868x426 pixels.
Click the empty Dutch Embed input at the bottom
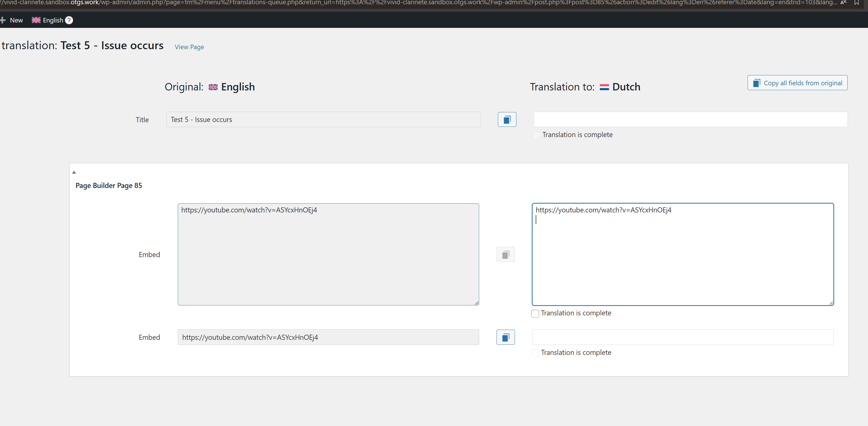(682, 337)
